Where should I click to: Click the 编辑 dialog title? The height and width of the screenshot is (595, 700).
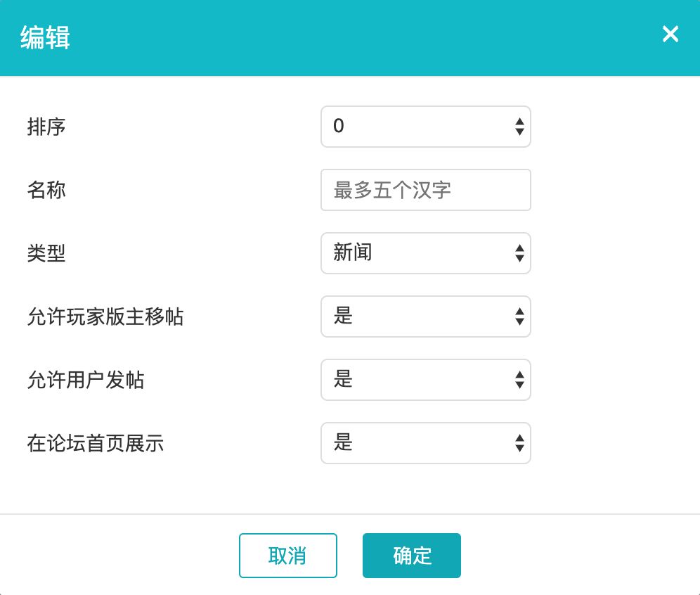[45, 37]
